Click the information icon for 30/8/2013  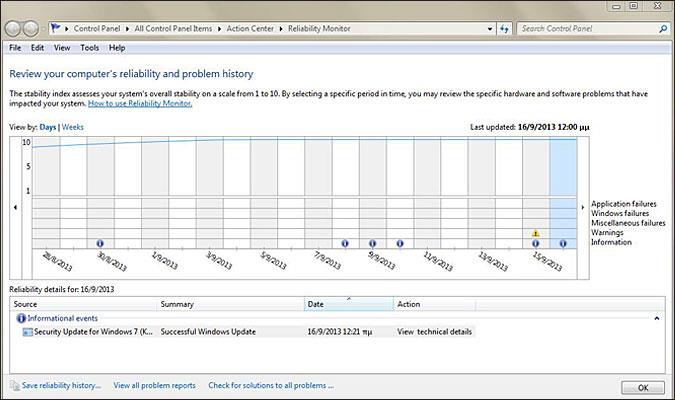click(x=100, y=243)
